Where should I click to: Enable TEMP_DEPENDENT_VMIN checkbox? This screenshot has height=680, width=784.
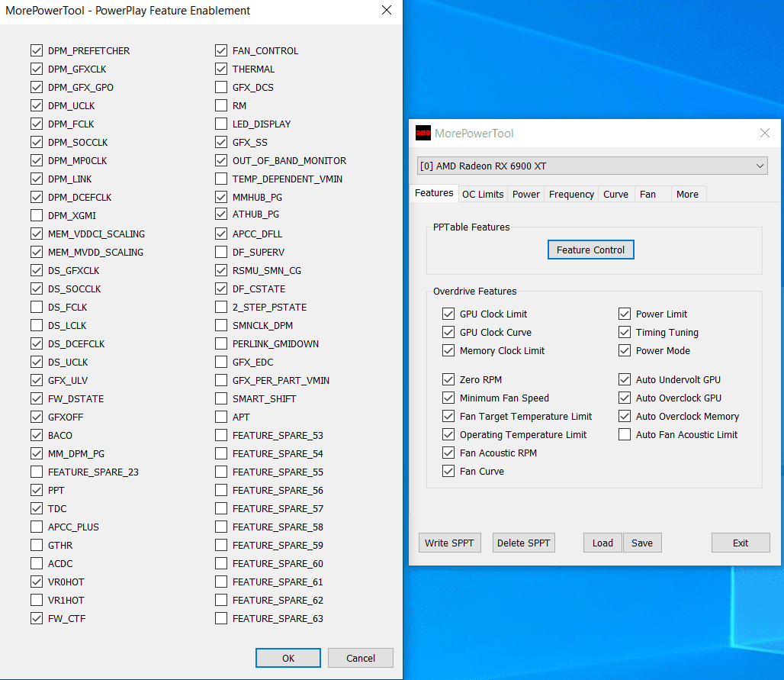point(221,179)
